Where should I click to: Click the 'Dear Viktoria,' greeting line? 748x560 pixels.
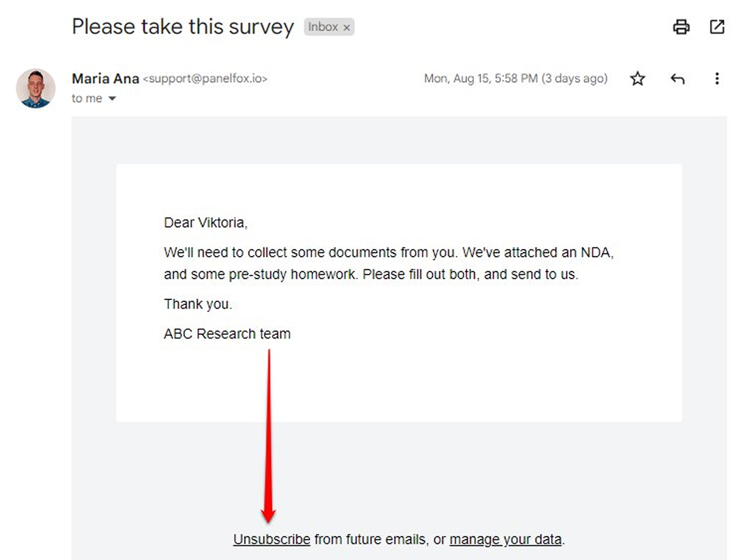point(206,223)
